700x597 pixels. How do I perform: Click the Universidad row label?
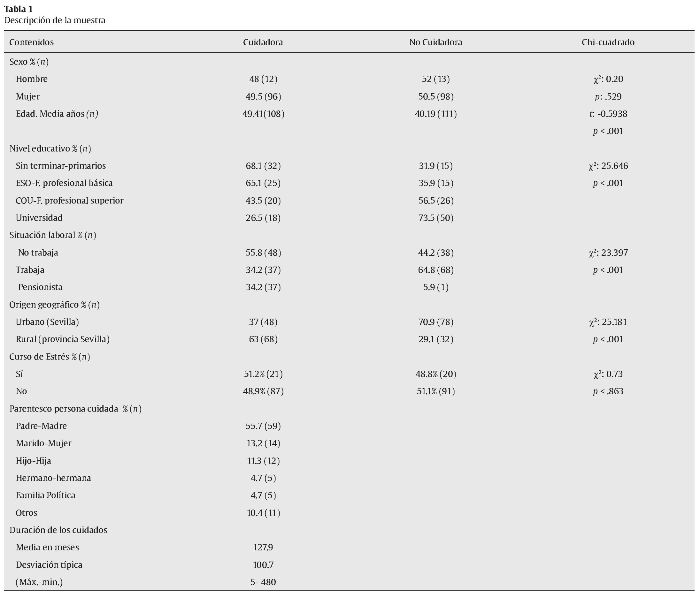pos(39,218)
